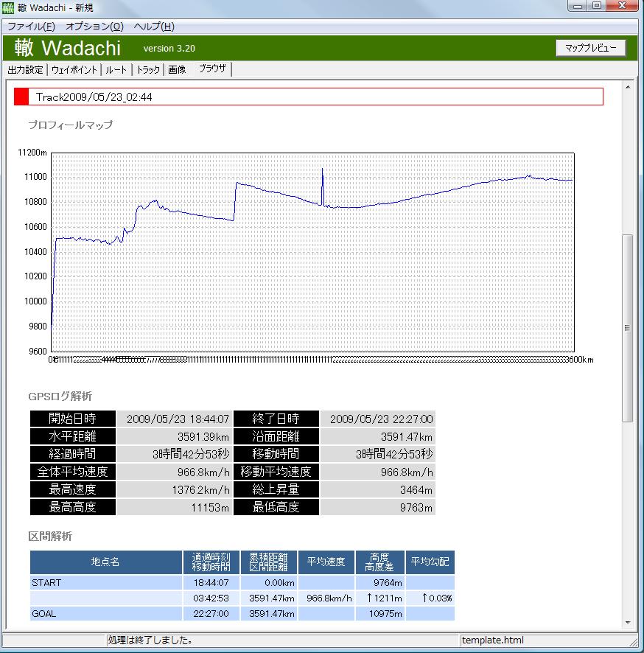Switch to the 画像 tab
The width and height of the screenshot is (644, 653).
pyautogui.click(x=177, y=70)
